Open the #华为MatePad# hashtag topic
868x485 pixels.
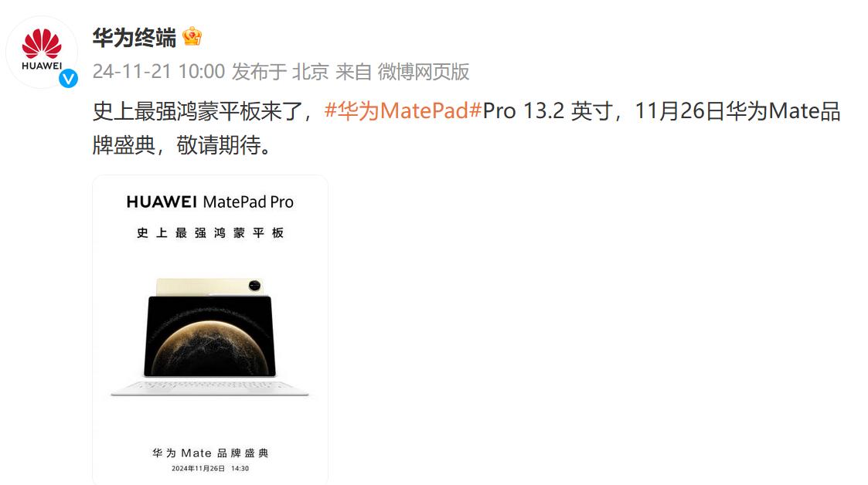(403, 110)
